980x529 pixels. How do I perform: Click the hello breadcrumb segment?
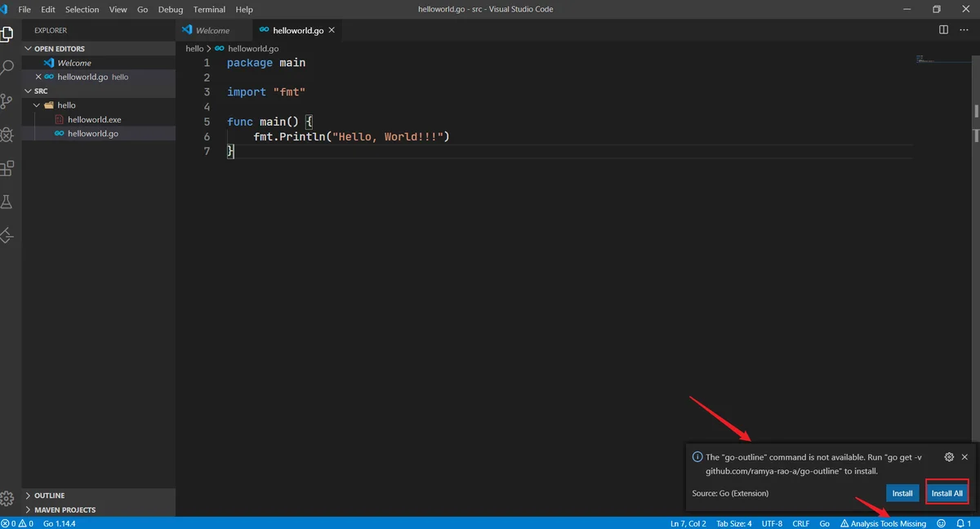[x=194, y=48]
